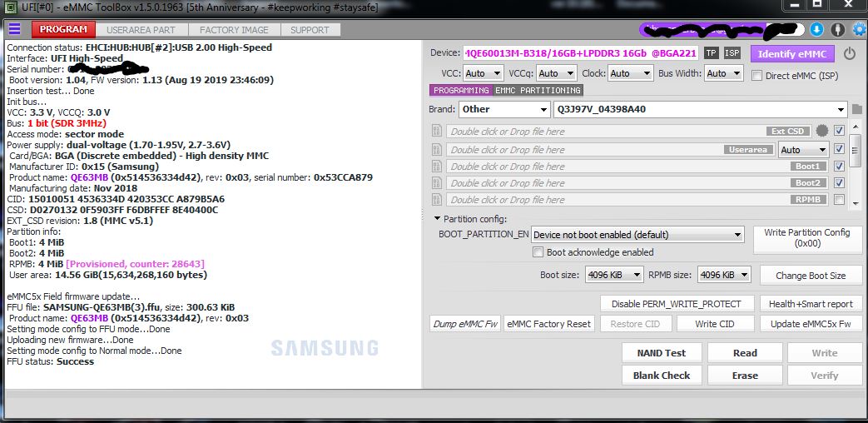Screen dimensions: 868x423
Task: Click the file icon on Boot1 row
Action: 437,166
